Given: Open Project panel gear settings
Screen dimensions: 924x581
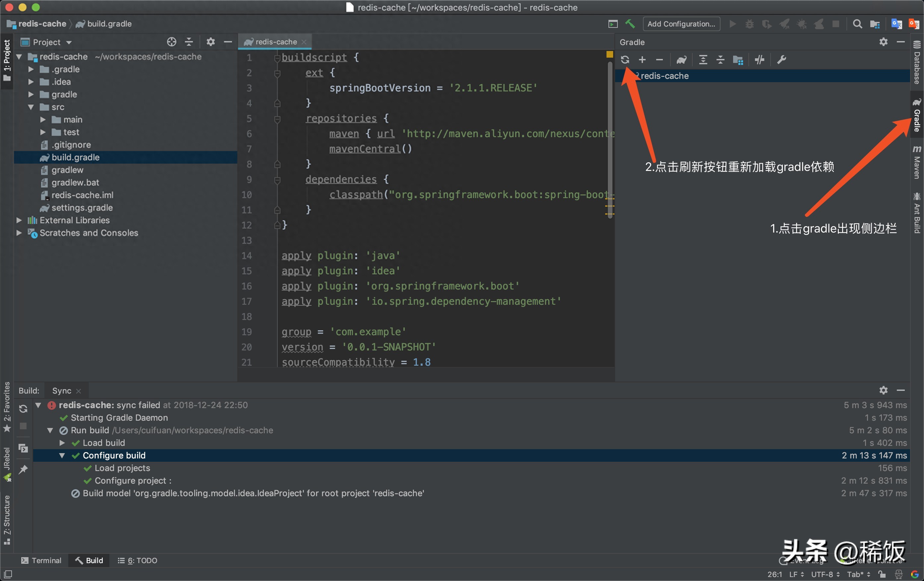Looking at the screenshot, I should click(210, 42).
